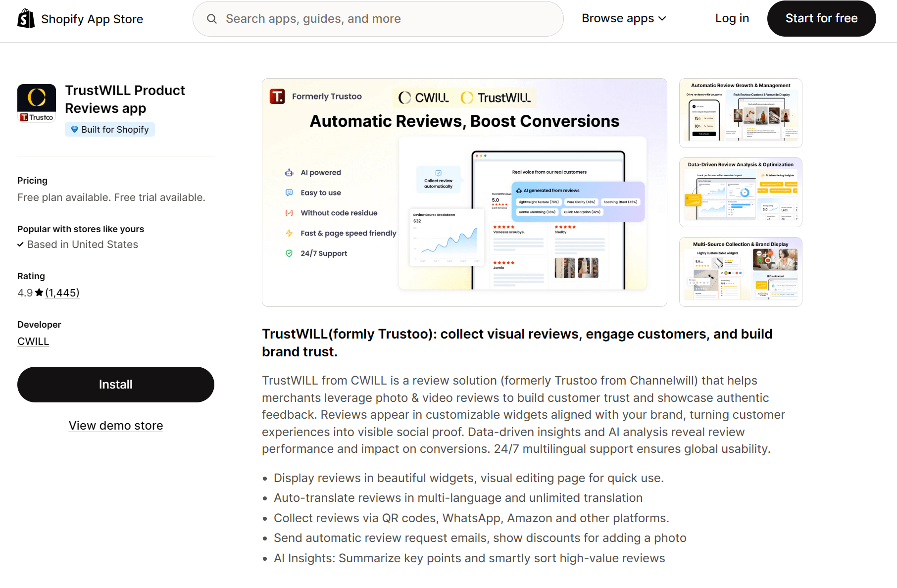The image size is (897, 588).
Task: Install the TrustWILL Product Reviews app
Action: tap(115, 384)
